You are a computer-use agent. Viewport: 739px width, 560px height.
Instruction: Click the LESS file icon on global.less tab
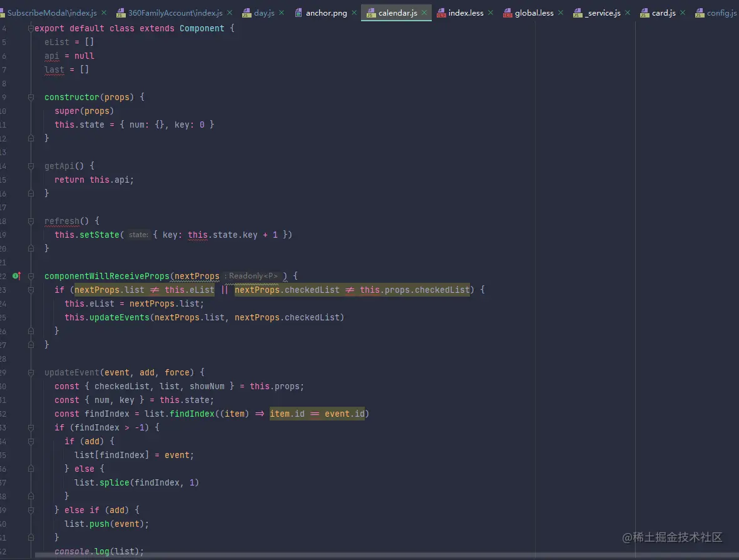click(x=507, y=13)
